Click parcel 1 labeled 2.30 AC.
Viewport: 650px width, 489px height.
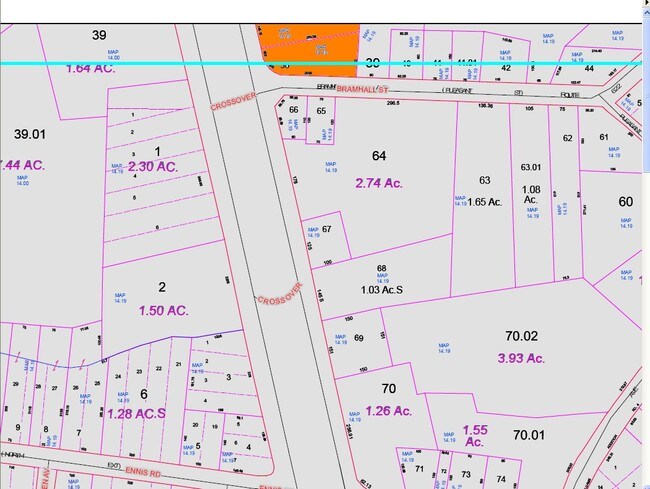pyautogui.click(x=151, y=160)
